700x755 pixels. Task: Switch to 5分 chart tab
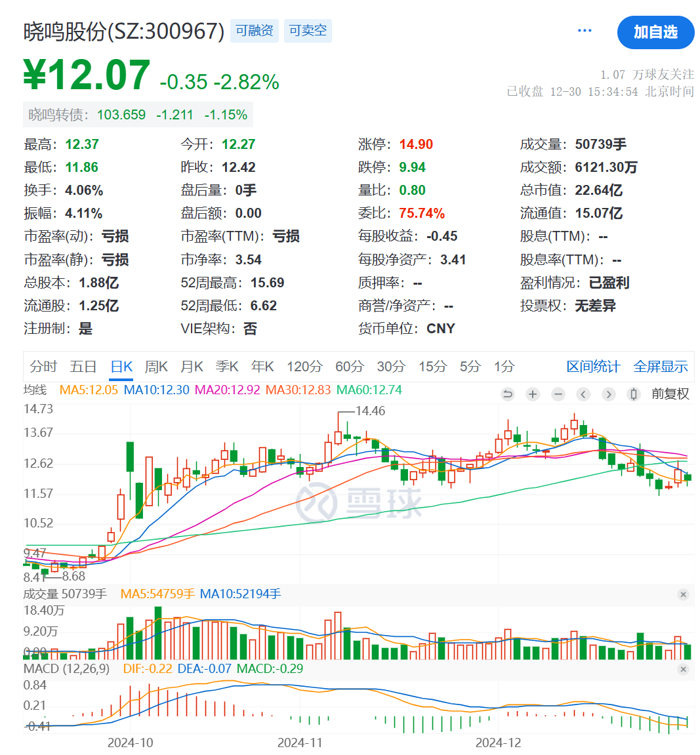tap(470, 367)
